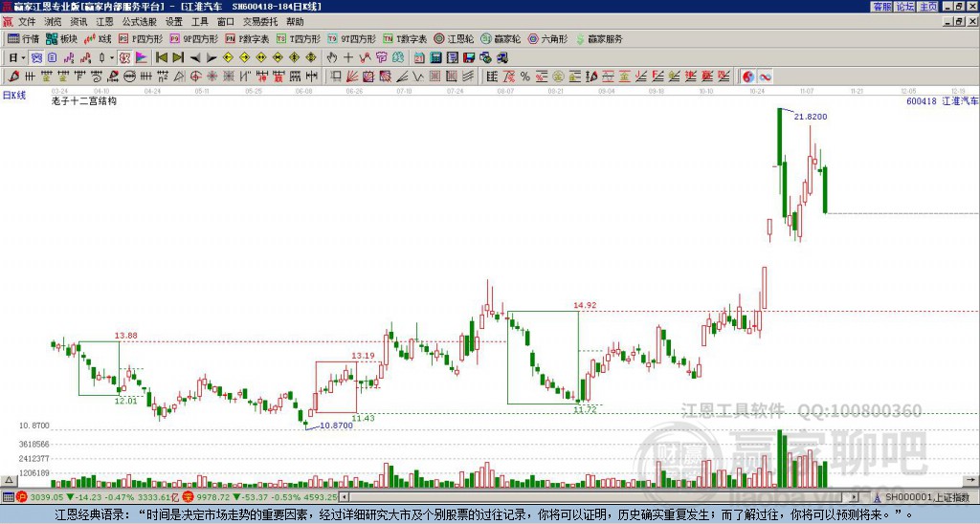Open the 六角形 hexagon tool
Screen dimensions: 980x524
pyautogui.click(x=548, y=38)
